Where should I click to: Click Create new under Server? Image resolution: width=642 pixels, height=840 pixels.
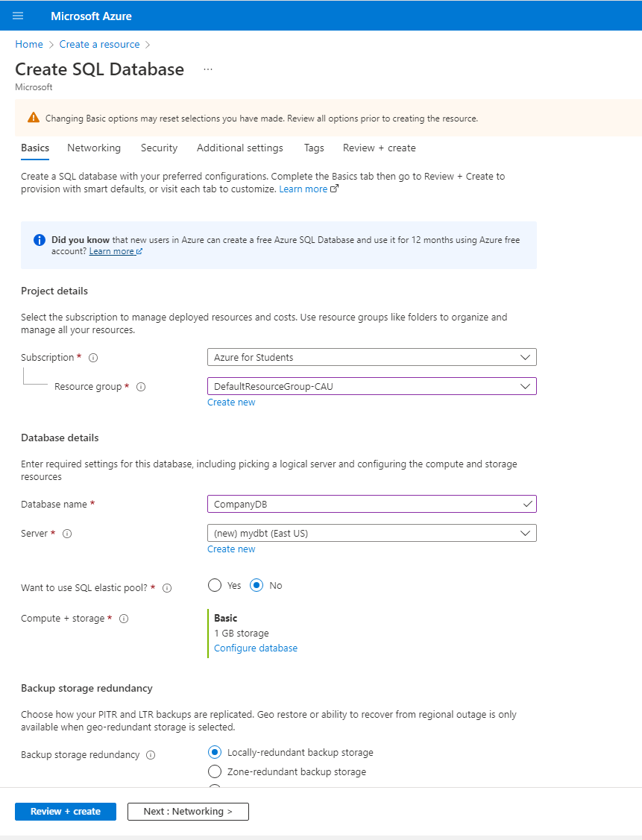(231, 549)
